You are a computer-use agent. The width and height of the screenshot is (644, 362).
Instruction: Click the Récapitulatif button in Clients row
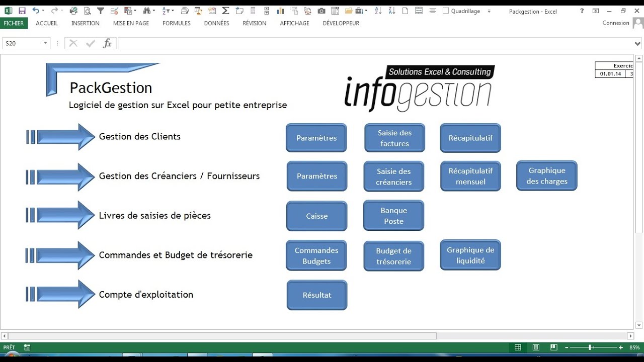point(470,138)
